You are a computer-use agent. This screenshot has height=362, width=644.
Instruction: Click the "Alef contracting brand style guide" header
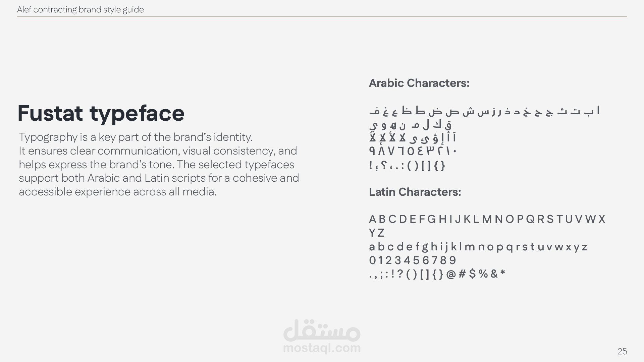[80, 10]
